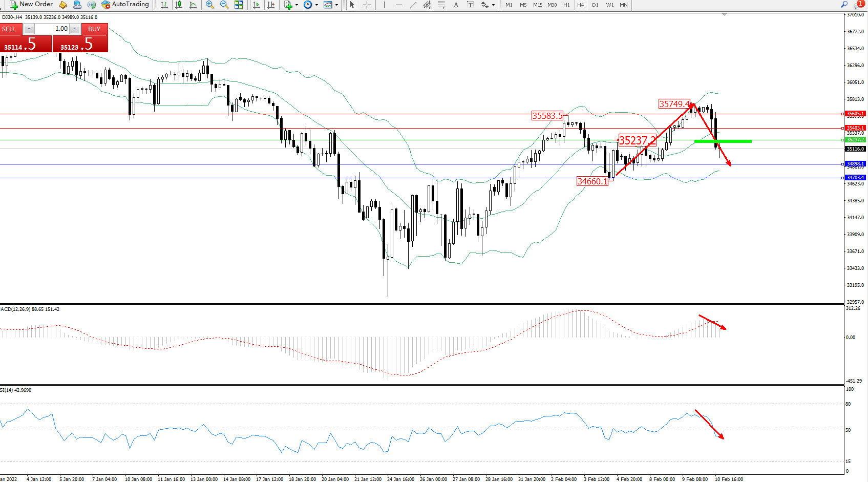Expand the chart templates dropdown

(336, 5)
